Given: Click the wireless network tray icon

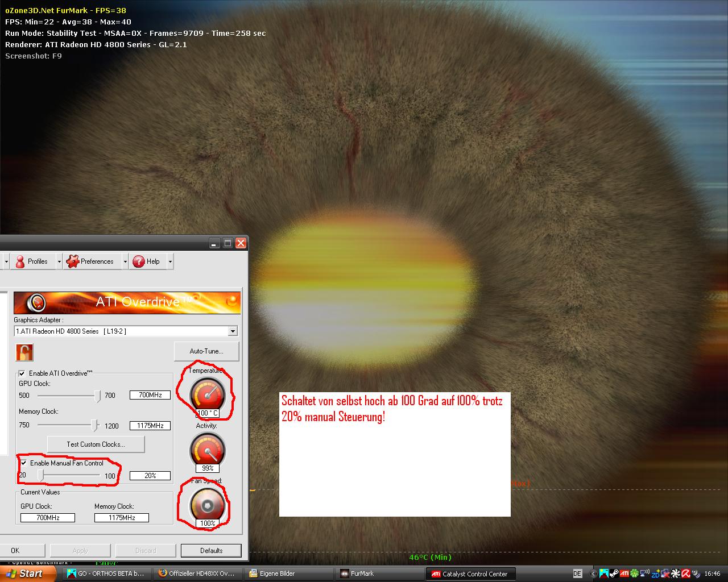Looking at the screenshot, I should tap(644, 573).
